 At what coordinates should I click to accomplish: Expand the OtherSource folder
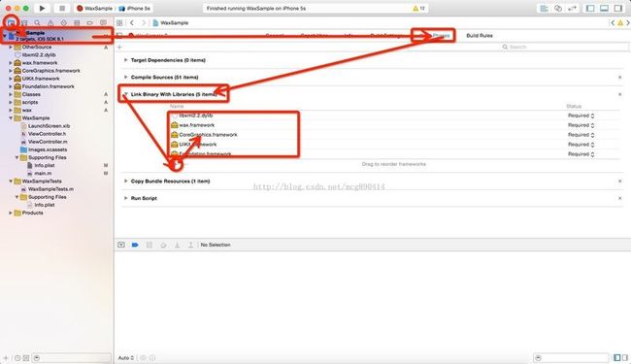(11, 47)
